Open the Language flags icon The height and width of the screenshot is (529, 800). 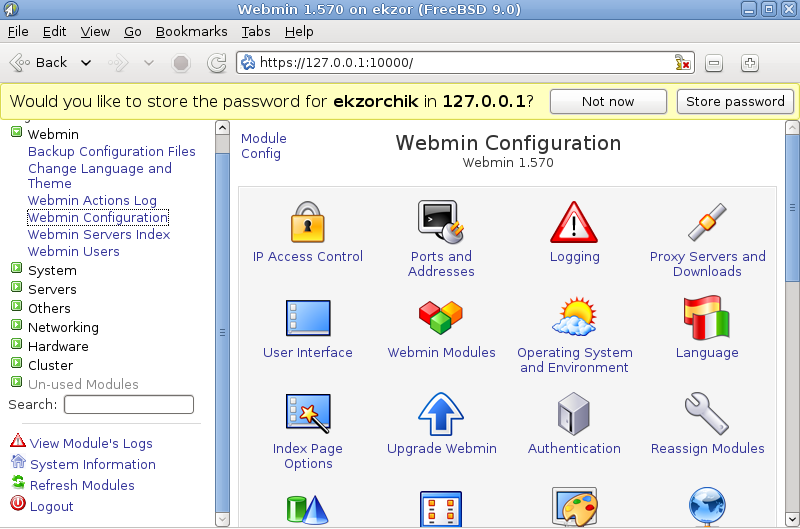(707, 317)
